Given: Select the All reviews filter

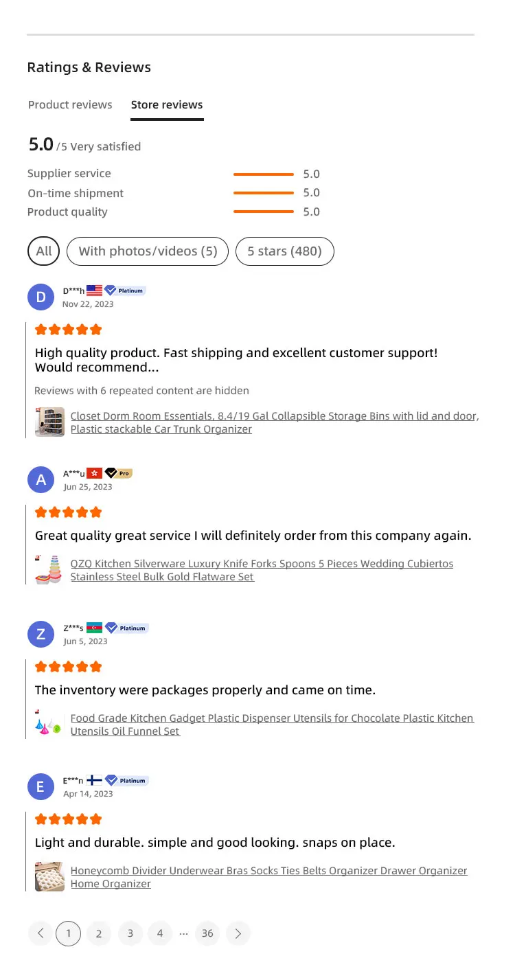Looking at the screenshot, I should pyautogui.click(x=44, y=251).
